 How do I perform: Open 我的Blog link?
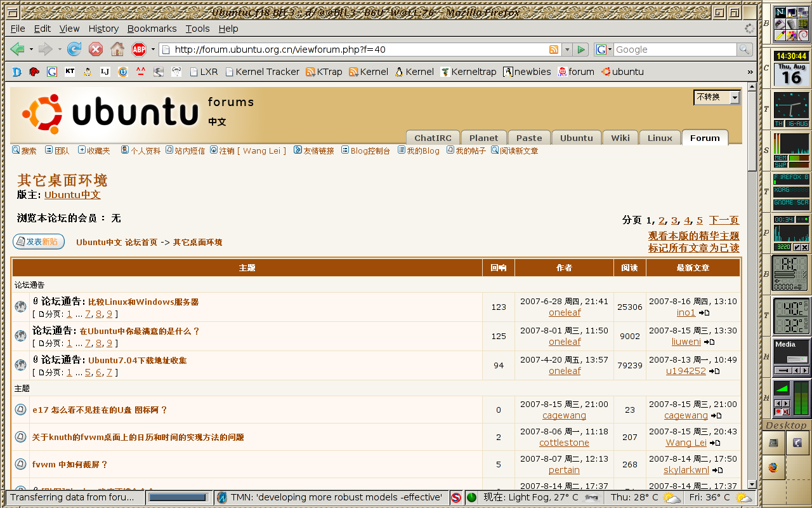(x=419, y=150)
